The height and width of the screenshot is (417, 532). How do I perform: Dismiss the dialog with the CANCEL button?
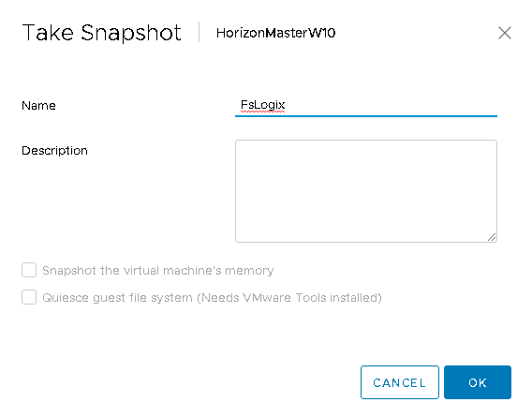coord(400,382)
